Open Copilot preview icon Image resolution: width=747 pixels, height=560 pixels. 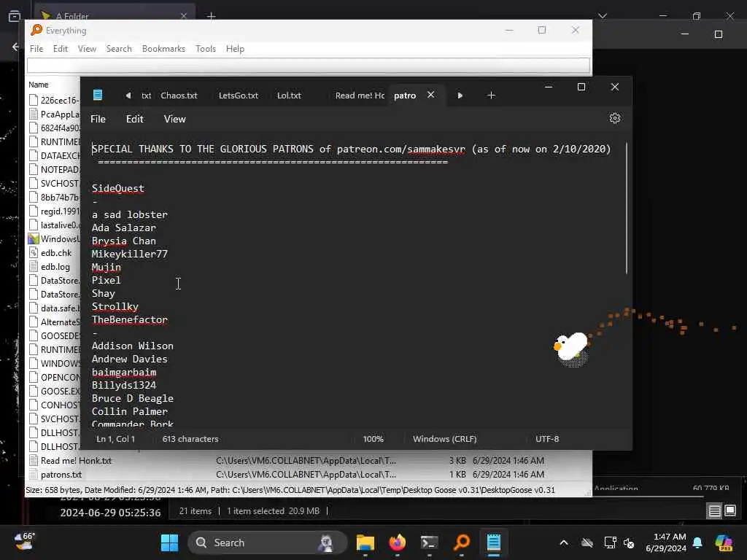tap(724, 542)
